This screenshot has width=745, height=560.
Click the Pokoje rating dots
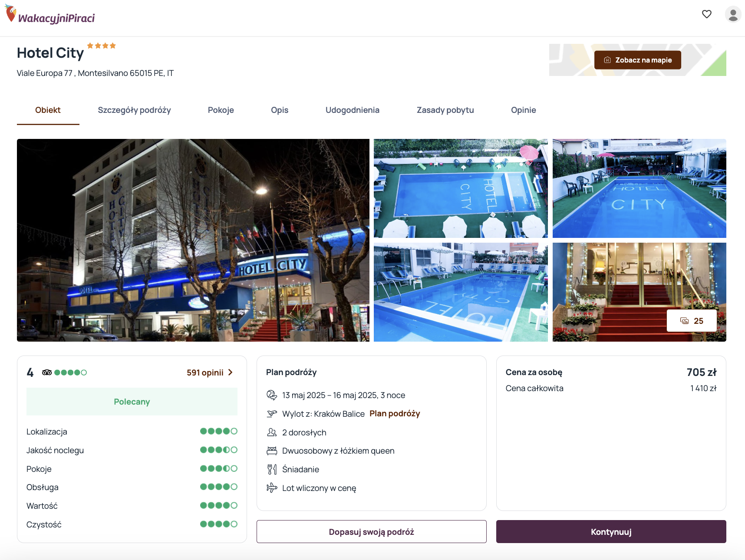click(218, 468)
